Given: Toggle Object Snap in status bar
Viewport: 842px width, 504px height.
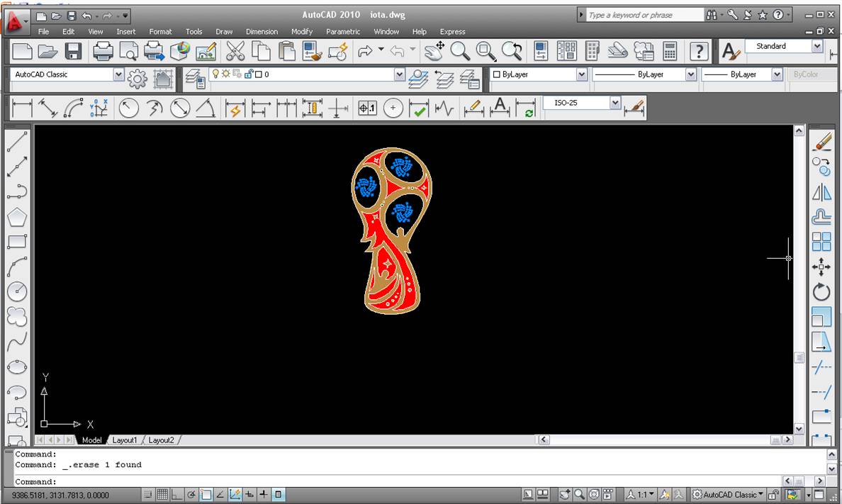Looking at the screenshot, I should coord(206,494).
